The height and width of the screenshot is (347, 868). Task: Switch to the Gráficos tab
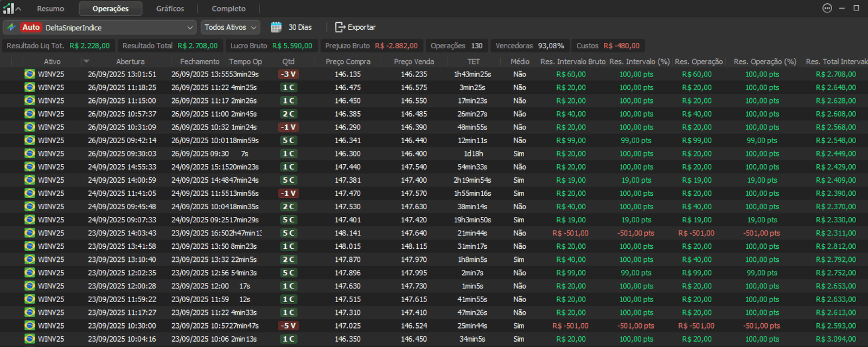[x=170, y=9]
